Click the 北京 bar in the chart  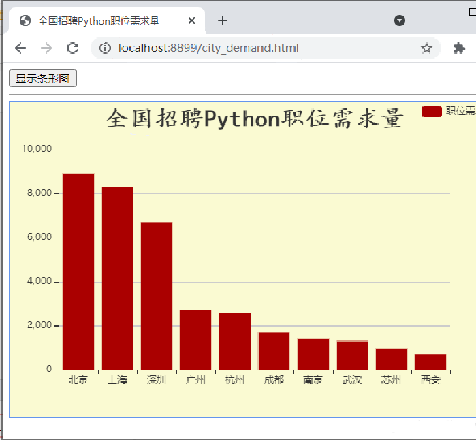coord(78,272)
